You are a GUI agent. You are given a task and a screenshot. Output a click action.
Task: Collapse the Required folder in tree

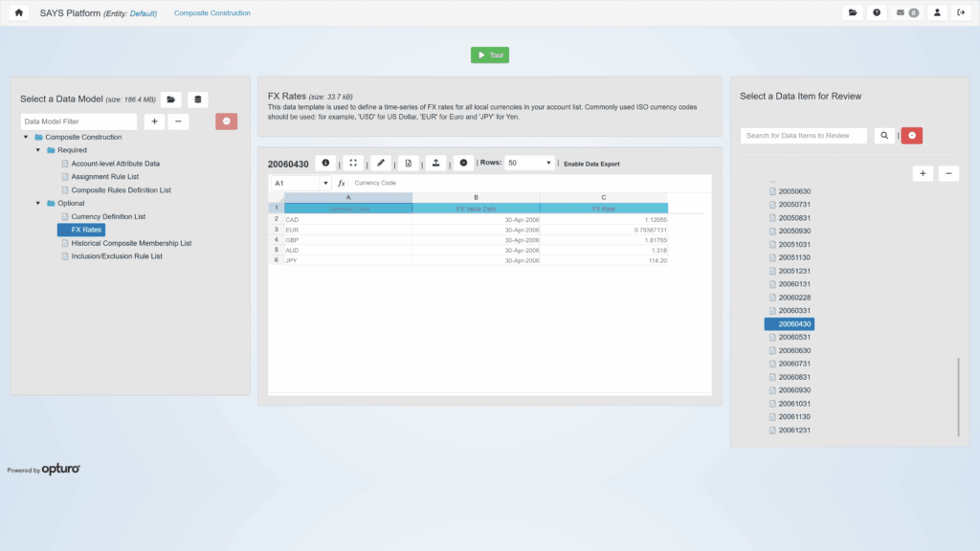(x=39, y=150)
